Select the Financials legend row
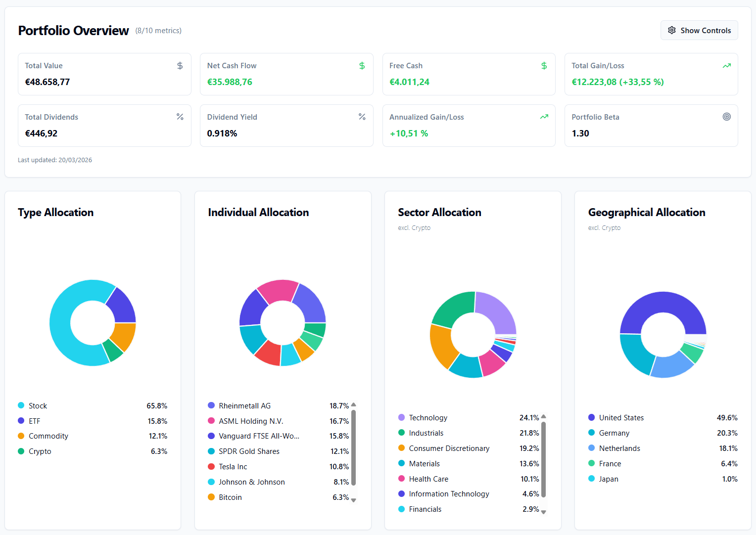 click(x=469, y=509)
